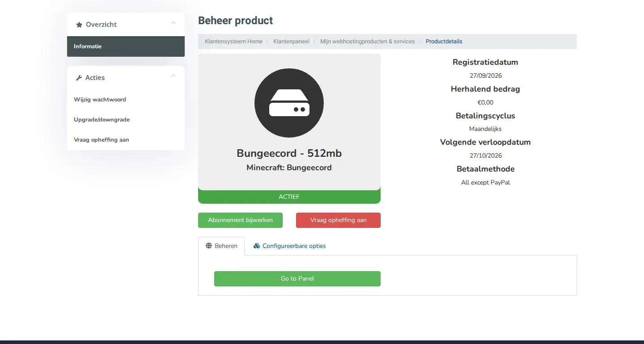644x344 pixels.
Task: Click the Herhalend bedrag label
Action: [x=485, y=89]
